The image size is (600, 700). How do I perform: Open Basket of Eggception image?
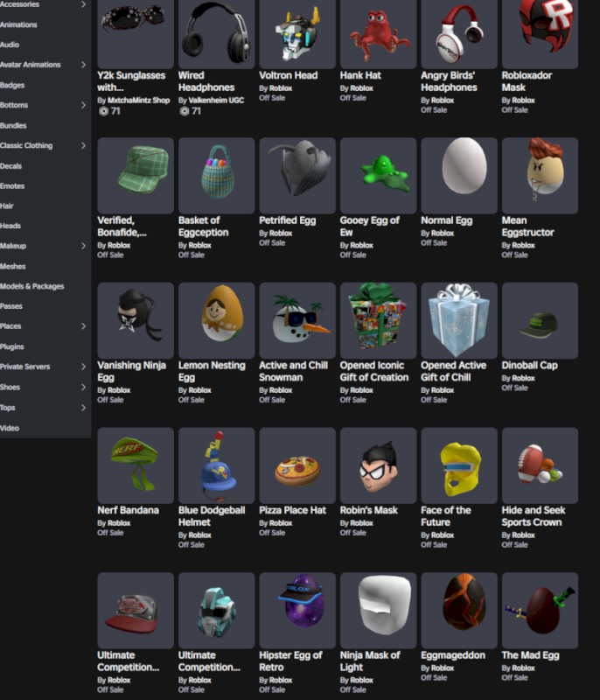pos(216,176)
